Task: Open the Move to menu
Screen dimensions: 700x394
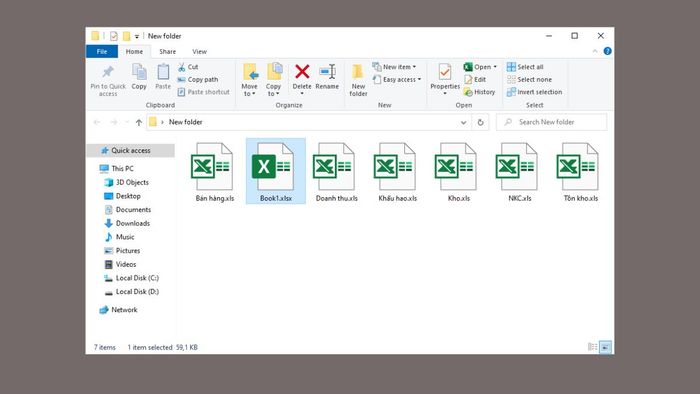Action: 250,80
